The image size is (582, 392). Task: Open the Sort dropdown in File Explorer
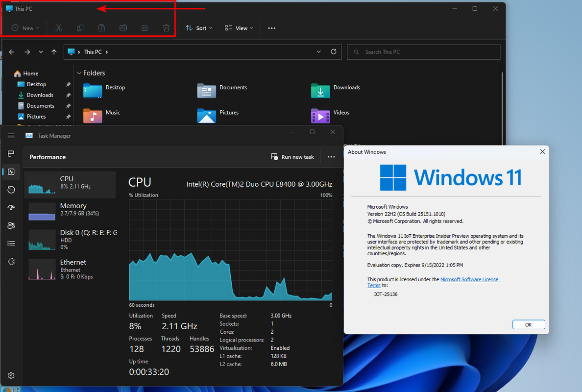coord(199,28)
